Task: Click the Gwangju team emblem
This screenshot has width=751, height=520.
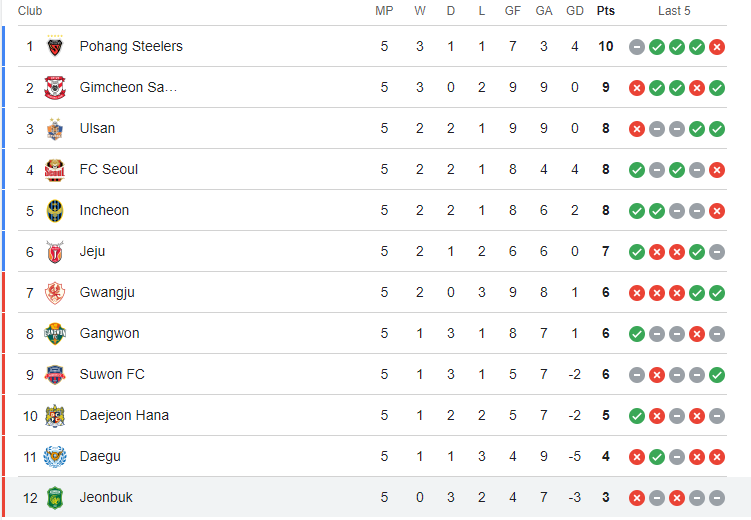Action: click(x=55, y=293)
